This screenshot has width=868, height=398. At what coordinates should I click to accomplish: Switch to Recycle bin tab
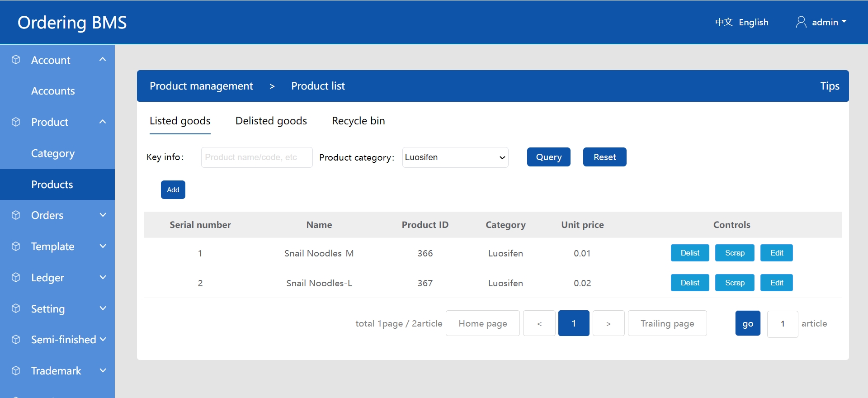(x=359, y=121)
